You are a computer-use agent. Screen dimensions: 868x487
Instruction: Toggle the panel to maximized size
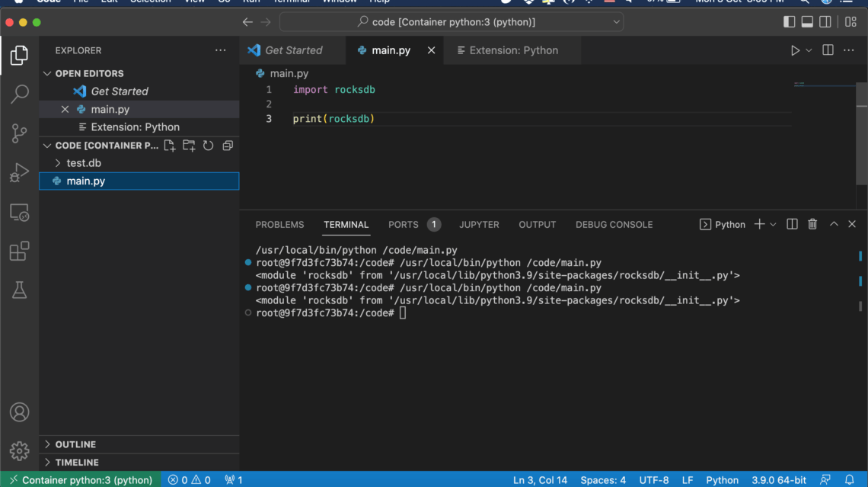point(833,224)
